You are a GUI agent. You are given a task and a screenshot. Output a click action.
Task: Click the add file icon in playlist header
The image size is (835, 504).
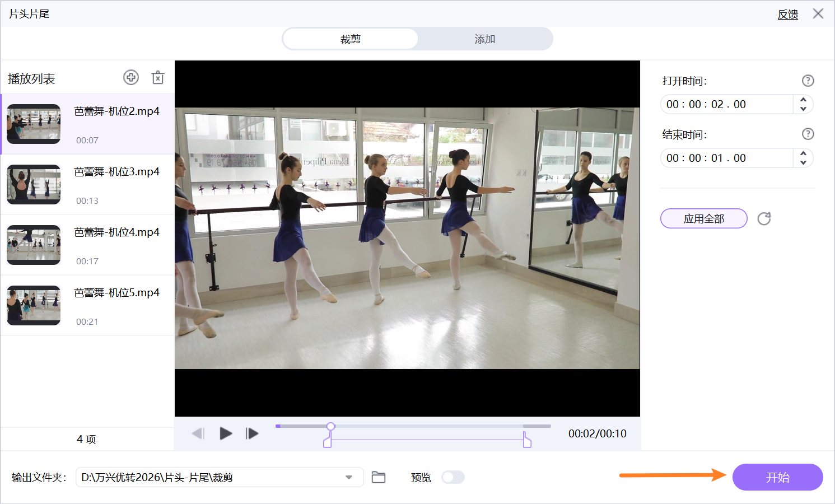coord(131,78)
